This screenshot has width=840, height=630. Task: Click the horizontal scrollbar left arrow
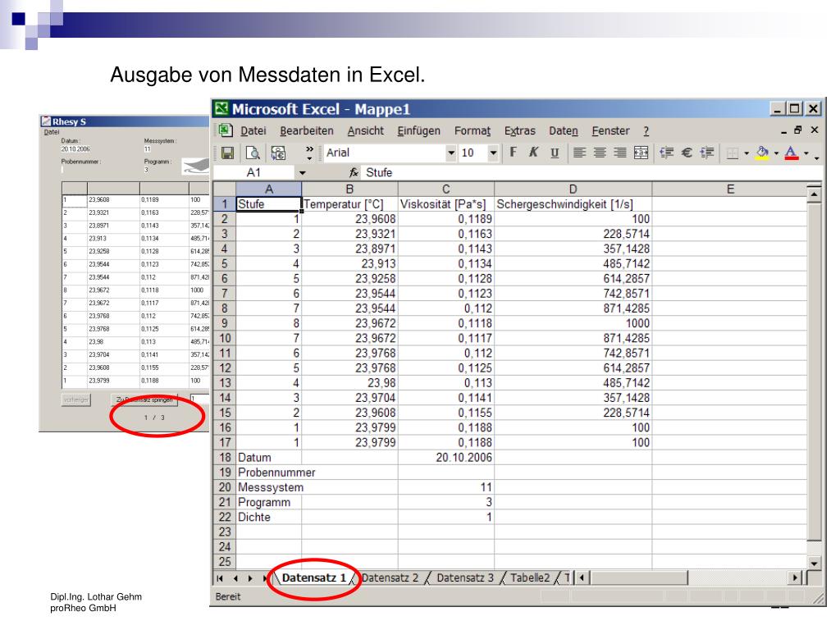pos(582,577)
